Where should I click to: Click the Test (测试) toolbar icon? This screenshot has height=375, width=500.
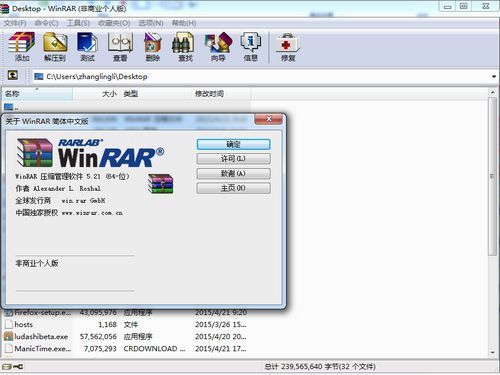click(87, 47)
